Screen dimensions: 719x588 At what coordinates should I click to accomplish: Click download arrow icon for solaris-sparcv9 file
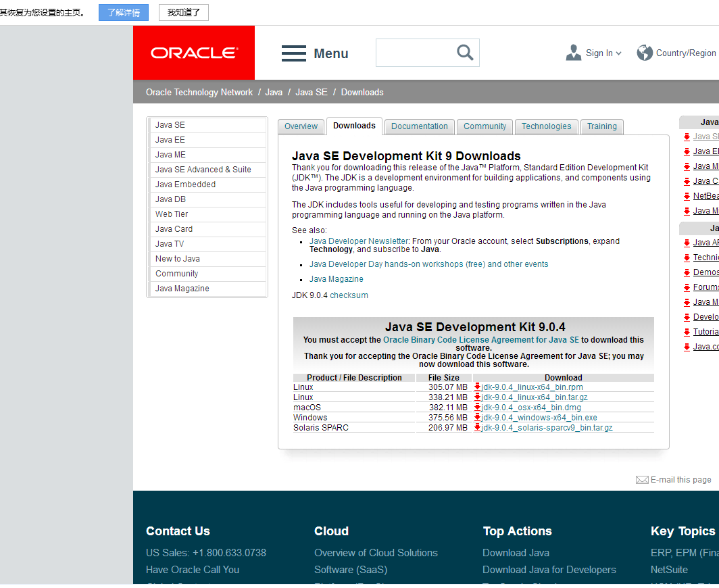click(477, 427)
